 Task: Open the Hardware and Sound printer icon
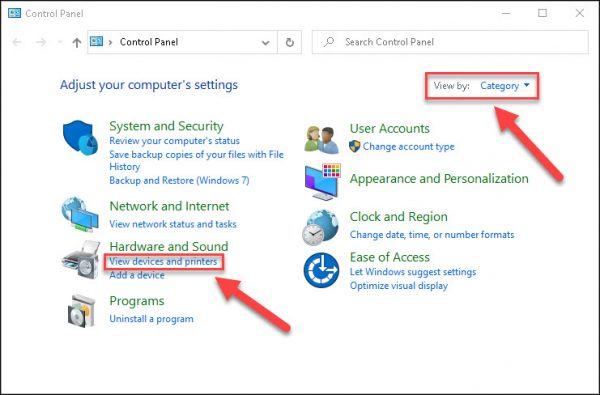click(x=81, y=260)
